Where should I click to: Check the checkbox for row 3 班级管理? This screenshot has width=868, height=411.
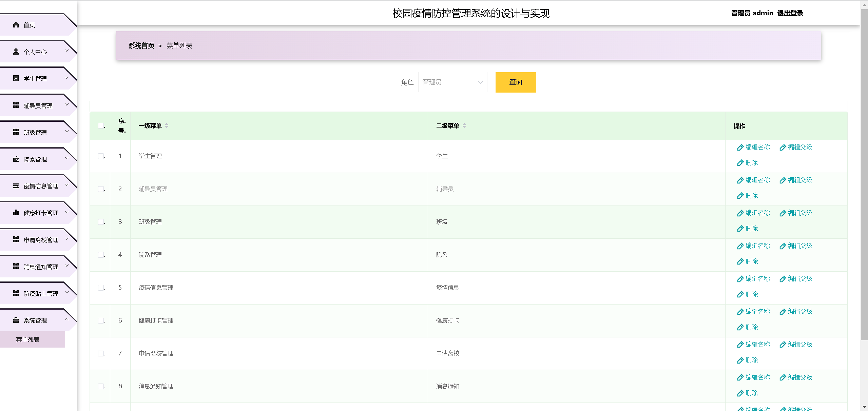pos(101,222)
